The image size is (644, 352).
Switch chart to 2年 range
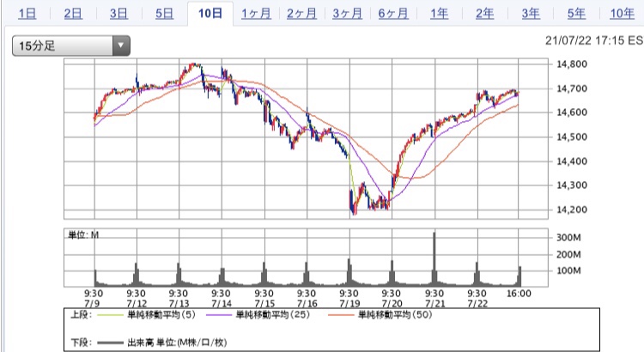coord(484,14)
